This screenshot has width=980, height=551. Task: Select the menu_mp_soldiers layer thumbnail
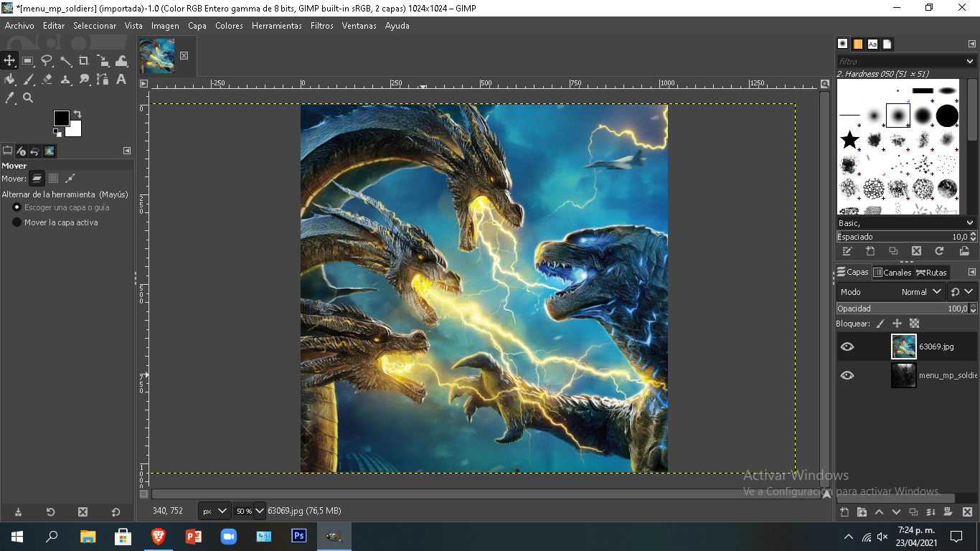click(x=904, y=375)
